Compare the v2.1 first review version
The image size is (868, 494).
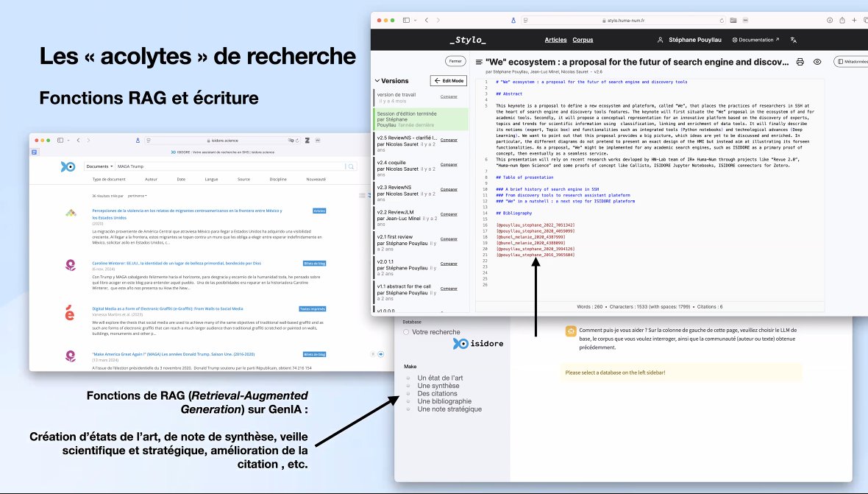(449, 239)
